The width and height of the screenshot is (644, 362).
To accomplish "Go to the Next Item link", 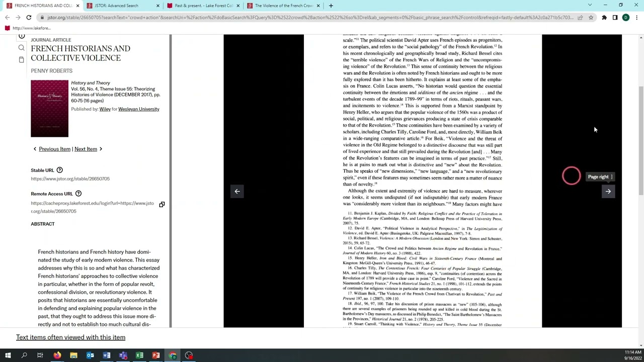I will [x=86, y=149].
